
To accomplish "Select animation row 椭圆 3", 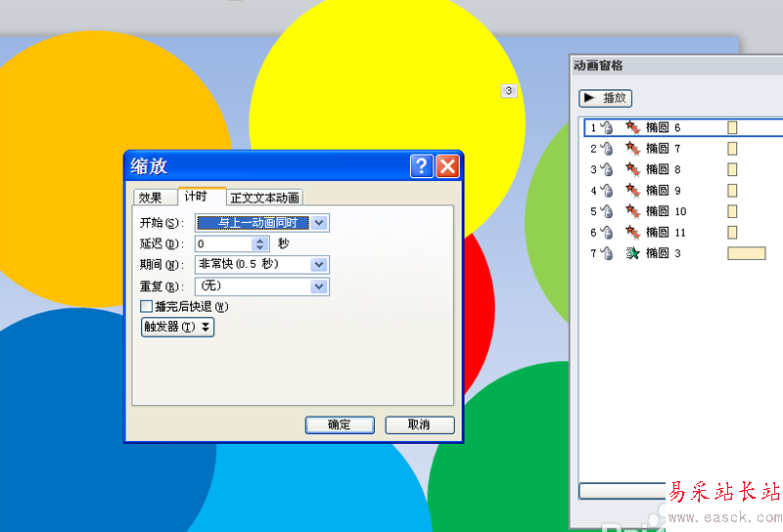I will click(x=683, y=253).
